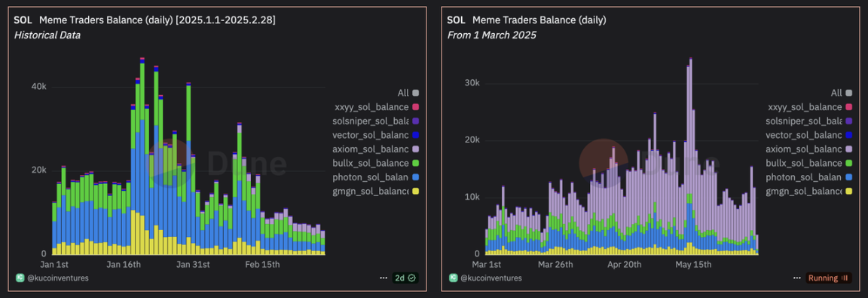This screenshot has height=298, width=868.
Task: Click the 40k y-axis label
Action: (x=38, y=87)
